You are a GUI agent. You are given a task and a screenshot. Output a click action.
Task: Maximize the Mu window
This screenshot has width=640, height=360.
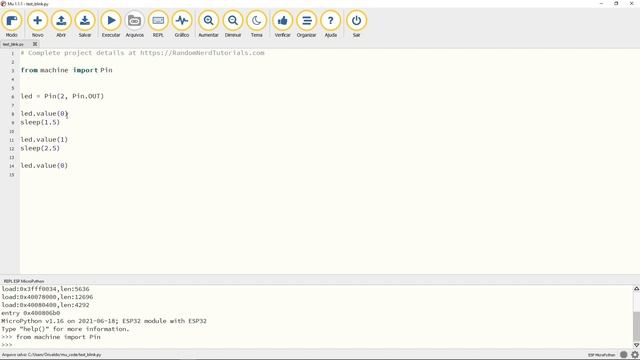(616, 3)
